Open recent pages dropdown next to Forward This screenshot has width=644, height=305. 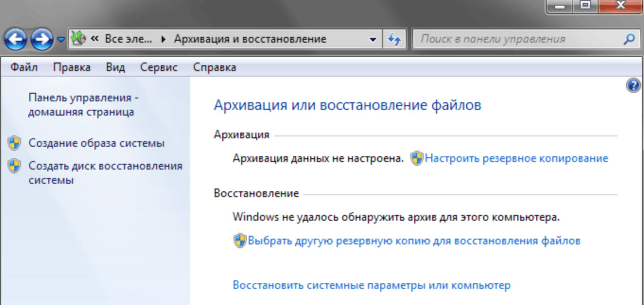61,40
